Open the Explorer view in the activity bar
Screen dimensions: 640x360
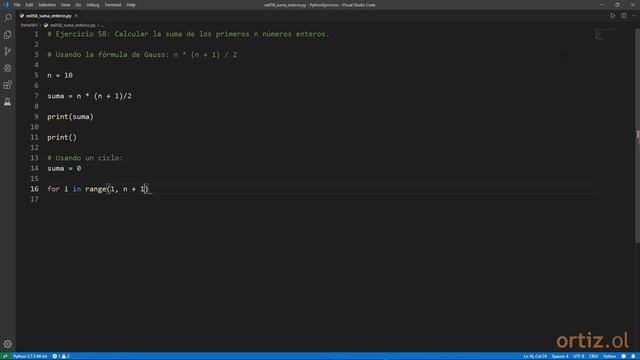click(7, 35)
